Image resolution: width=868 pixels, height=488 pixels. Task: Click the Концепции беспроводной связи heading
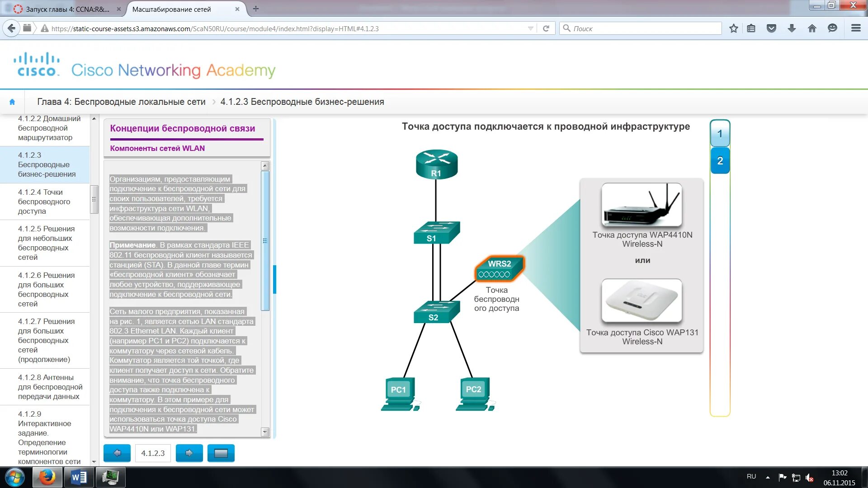(x=182, y=128)
